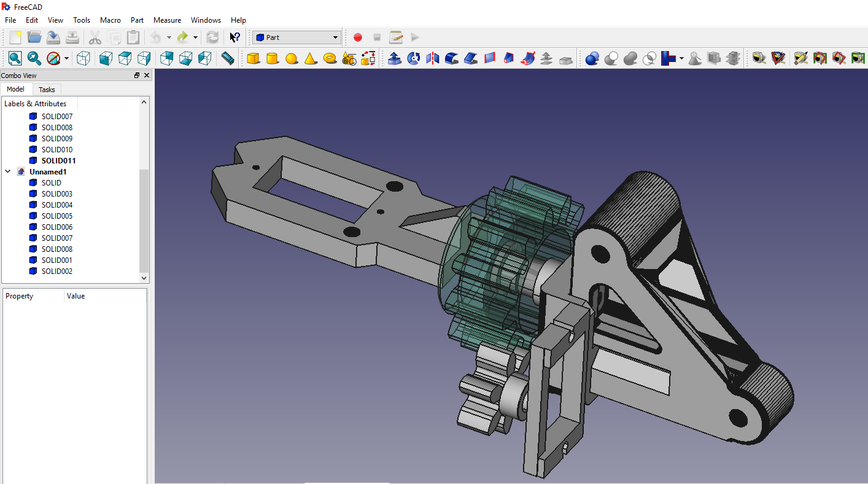Select the bold SOLID011 tree item
The image size is (868, 484).
58,161
